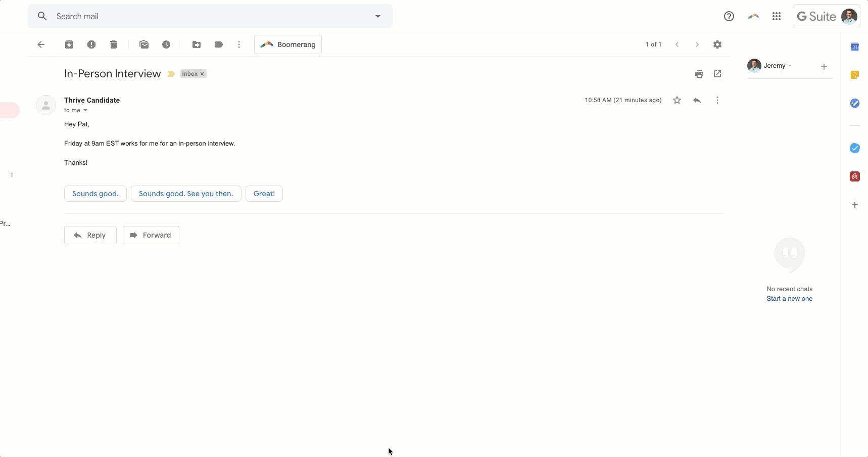Open the Labels icon in the toolbar
Image resolution: width=868 pixels, height=457 pixels.
[219, 44]
